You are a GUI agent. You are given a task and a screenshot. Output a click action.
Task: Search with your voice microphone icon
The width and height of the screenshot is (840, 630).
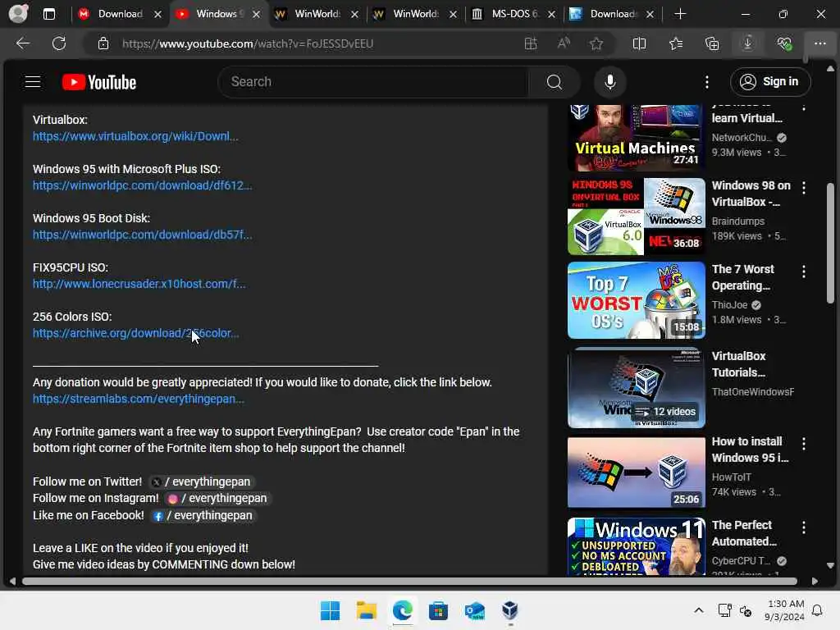click(x=610, y=82)
